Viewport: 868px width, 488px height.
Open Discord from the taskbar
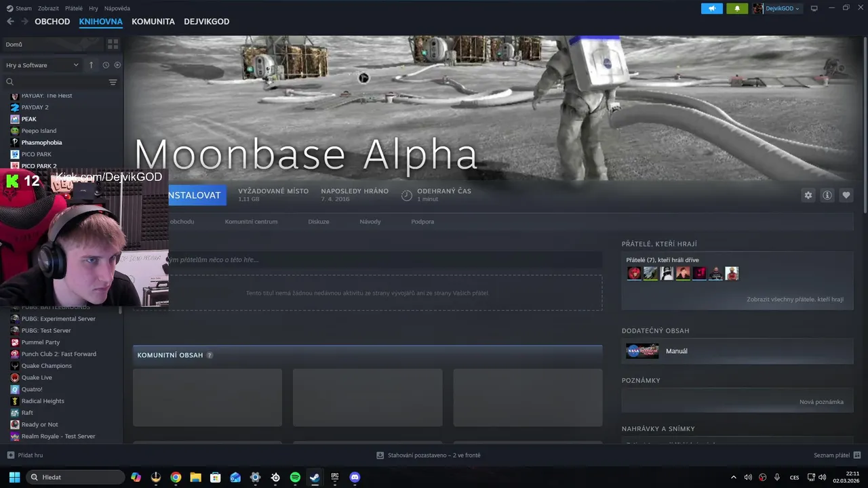[x=354, y=477]
